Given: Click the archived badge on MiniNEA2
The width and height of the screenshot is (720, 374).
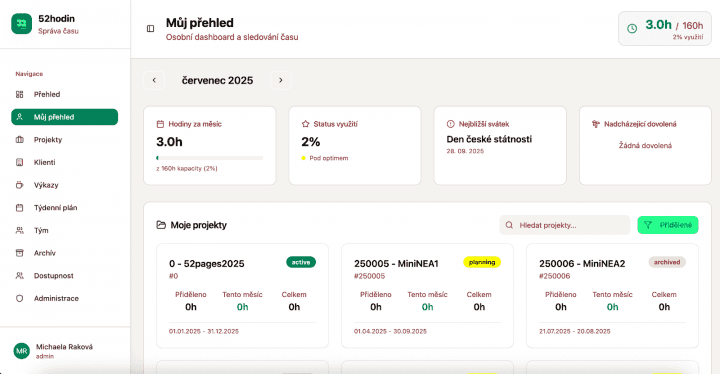Looking at the screenshot, I should point(667,262).
